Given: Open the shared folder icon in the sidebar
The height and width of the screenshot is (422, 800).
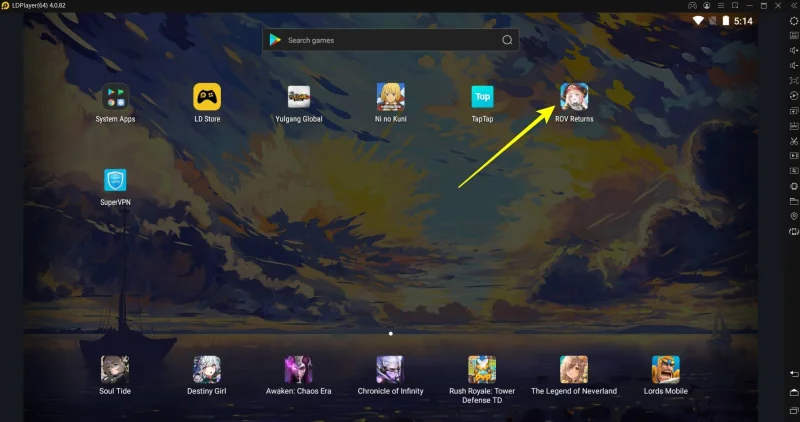Looking at the screenshot, I should (x=794, y=201).
